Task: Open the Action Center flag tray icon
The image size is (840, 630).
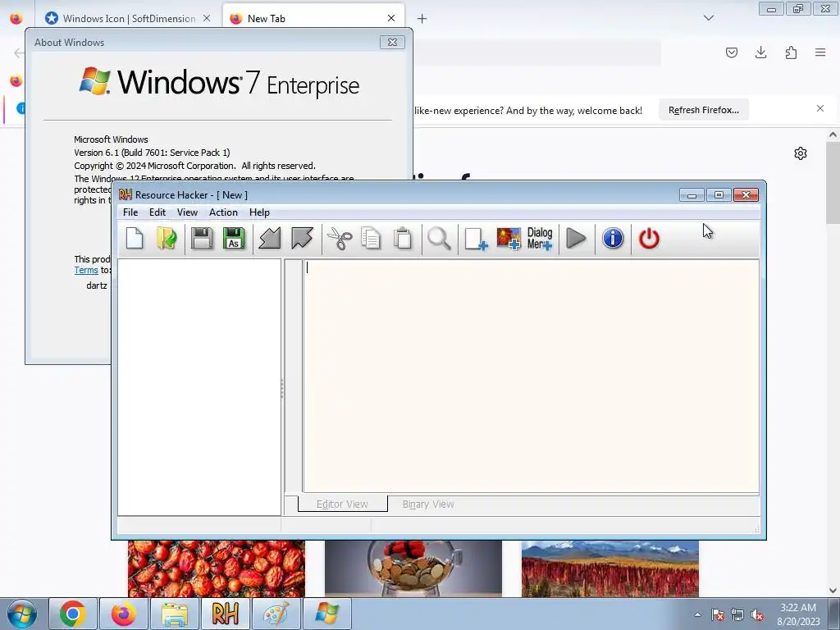Action: [x=718, y=615]
